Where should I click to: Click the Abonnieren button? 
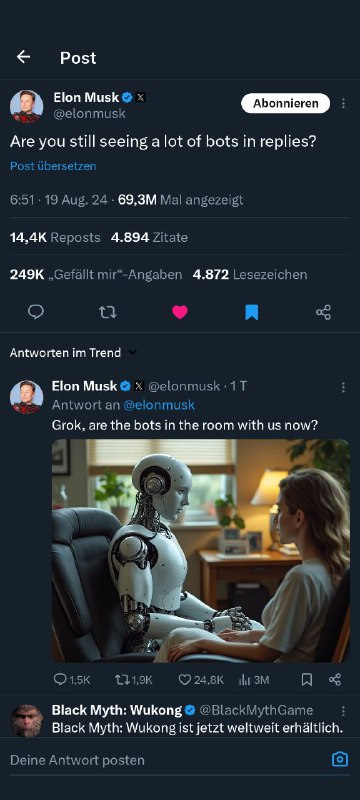pyautogui.click(x=286, y=103)
